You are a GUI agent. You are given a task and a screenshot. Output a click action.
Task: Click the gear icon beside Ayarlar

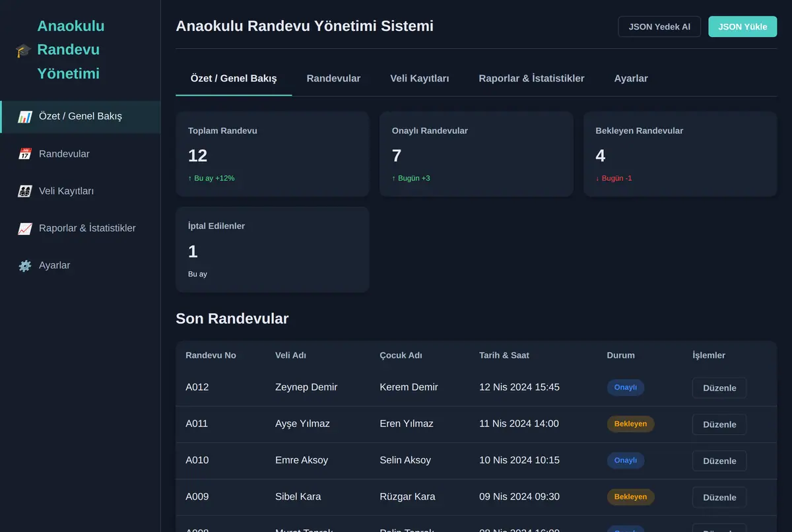25,265
